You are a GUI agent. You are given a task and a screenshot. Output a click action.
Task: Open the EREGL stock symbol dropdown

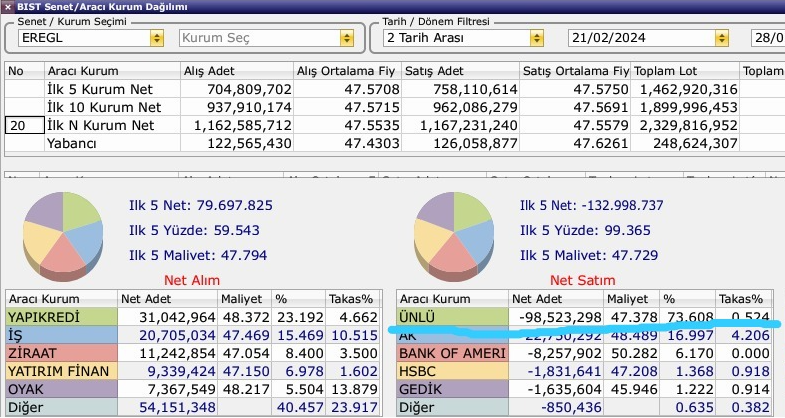point(157,38)
